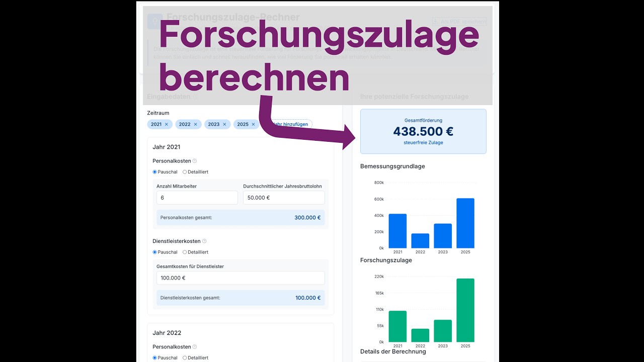The height and width of the screenshot is (362, 644).
Task: Click the 438.500 € Gesamtförderung amount
Action: tap(423, 132)
